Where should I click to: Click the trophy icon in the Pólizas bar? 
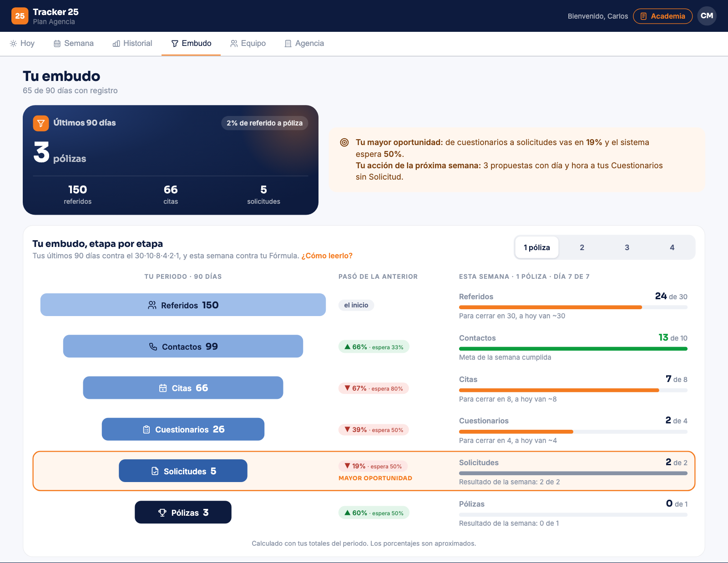click(x=162, y=513)
